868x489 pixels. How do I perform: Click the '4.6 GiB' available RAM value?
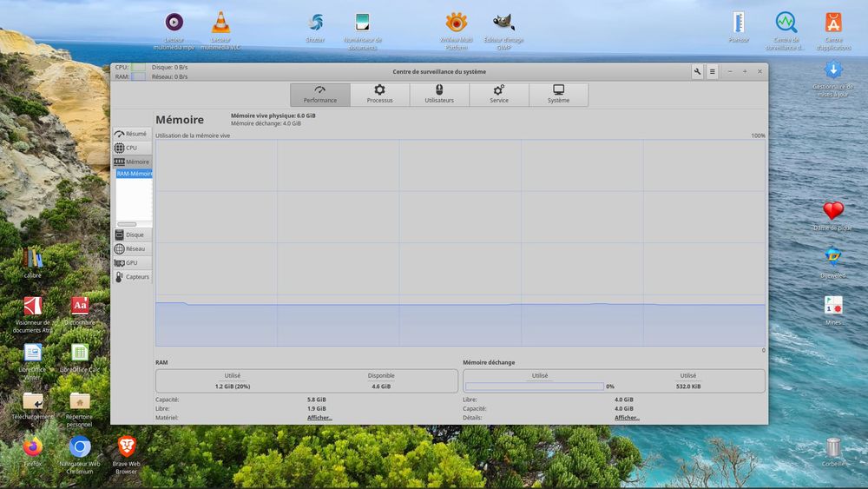click(381, 387)
